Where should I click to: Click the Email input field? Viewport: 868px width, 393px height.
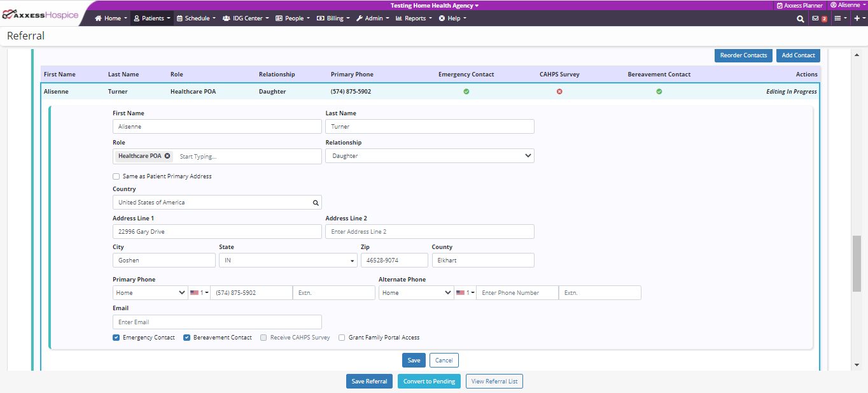point(217,322)
